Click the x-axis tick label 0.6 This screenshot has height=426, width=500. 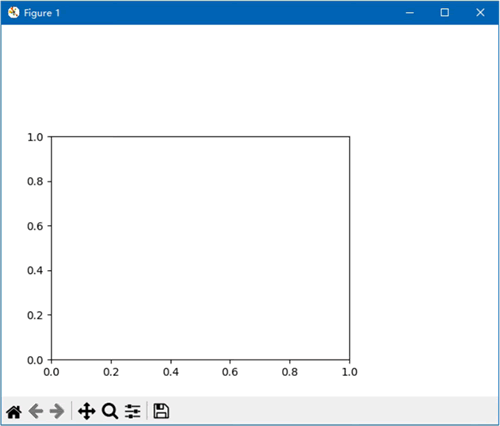click(230, 372)
